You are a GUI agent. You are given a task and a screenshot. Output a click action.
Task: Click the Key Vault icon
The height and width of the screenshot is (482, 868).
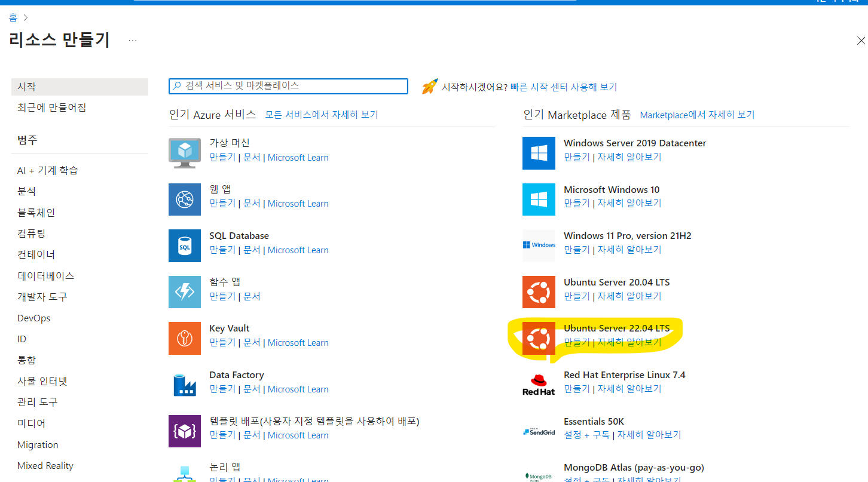point(185,338)
